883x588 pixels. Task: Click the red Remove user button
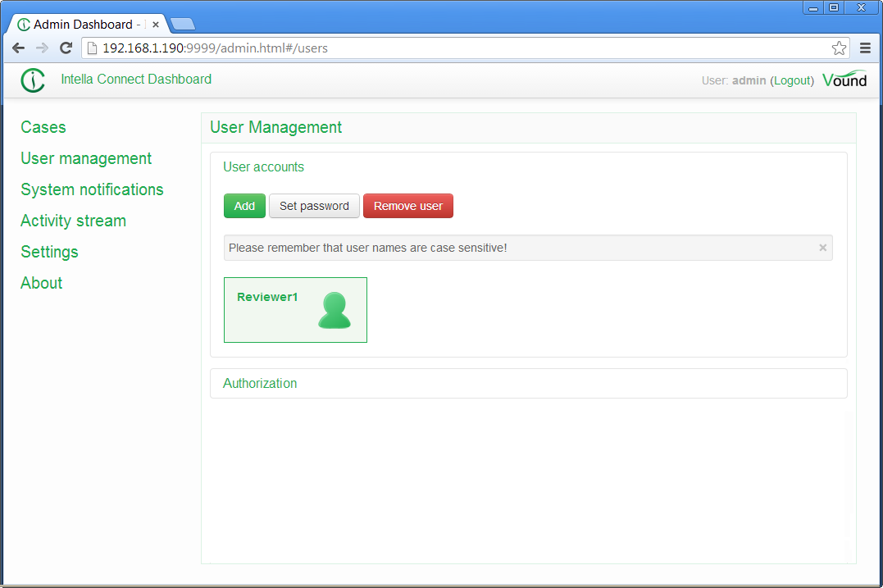407,206
